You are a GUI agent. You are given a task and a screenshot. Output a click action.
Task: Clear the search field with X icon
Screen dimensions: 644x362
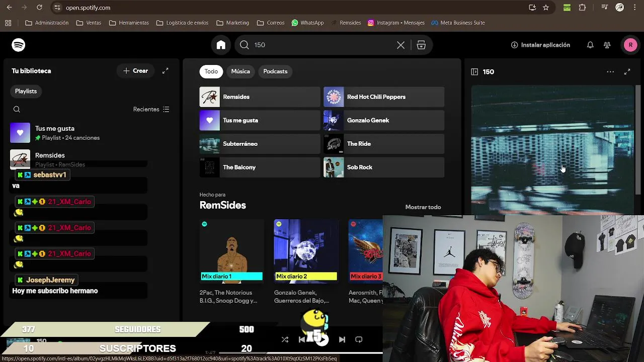tap(400, 45)
